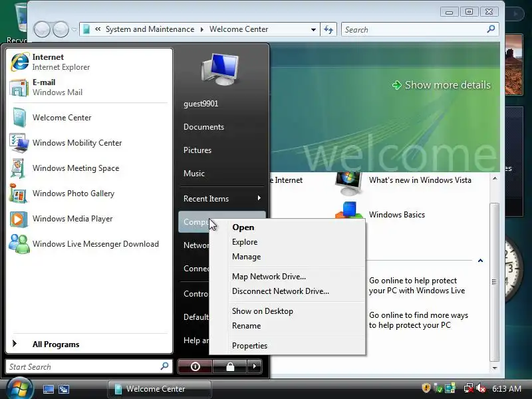Screen dimensions: 532x399
Task: Open recent pages dropdown arrow
Action: point(74,29)
